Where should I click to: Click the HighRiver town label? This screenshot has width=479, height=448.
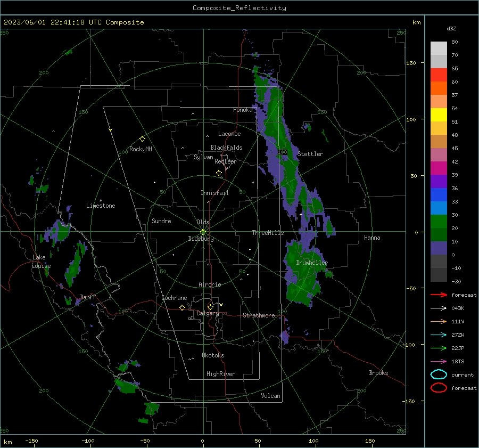click(221, 374)
